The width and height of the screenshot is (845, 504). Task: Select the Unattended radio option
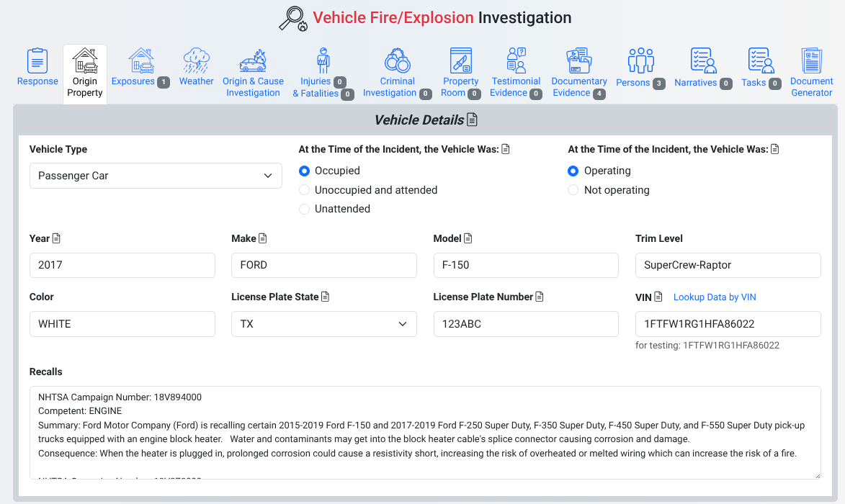pyautogui.click(x=304, y=209)
